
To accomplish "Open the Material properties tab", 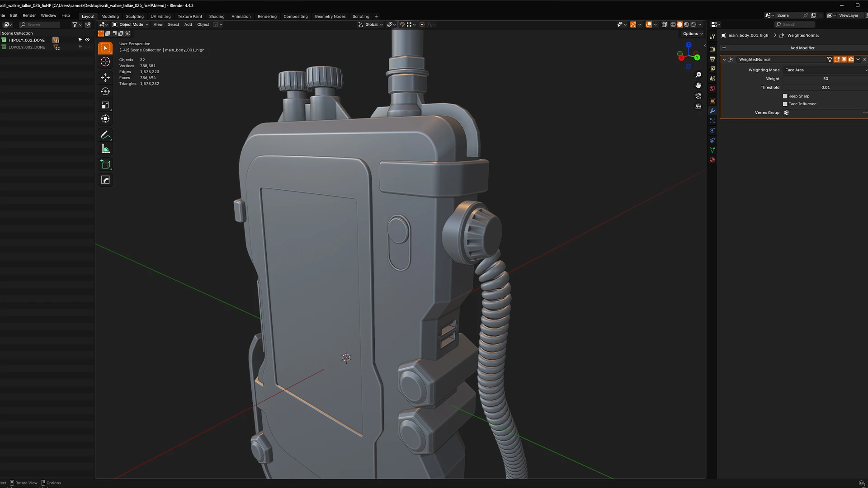I will [712, 160].
